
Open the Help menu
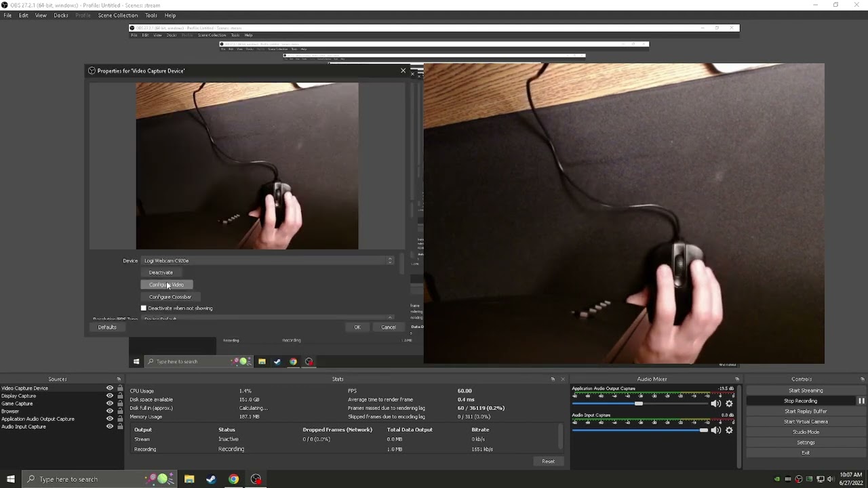click(x=170, y=15)
